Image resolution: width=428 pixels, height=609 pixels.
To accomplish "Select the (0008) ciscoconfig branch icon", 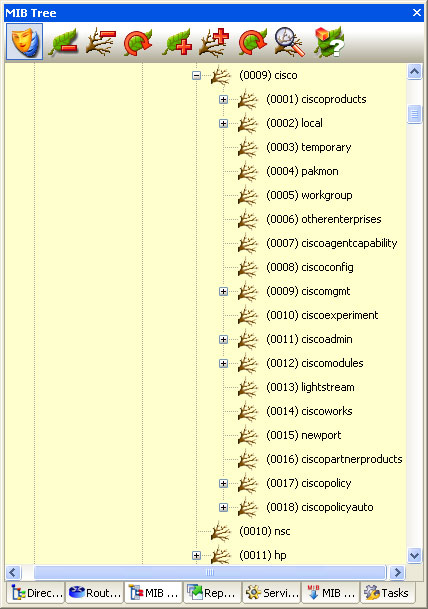I will [x=247, y=268].
